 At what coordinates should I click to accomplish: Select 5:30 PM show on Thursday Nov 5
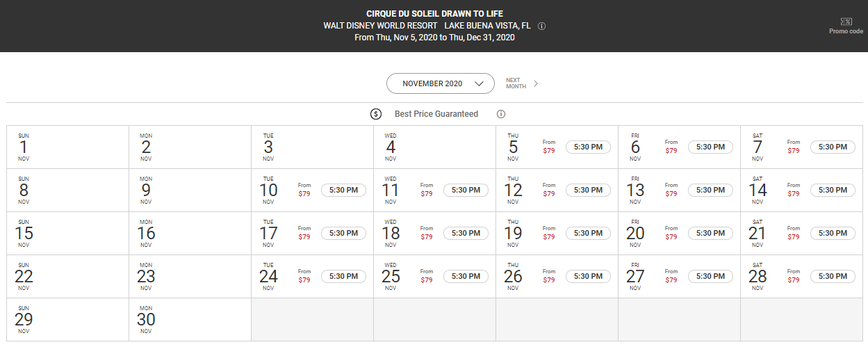588,147
